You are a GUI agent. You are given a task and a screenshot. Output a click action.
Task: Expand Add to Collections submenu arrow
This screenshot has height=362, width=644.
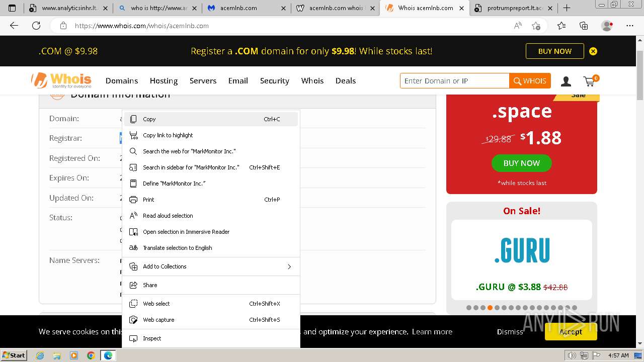(289, 266)
